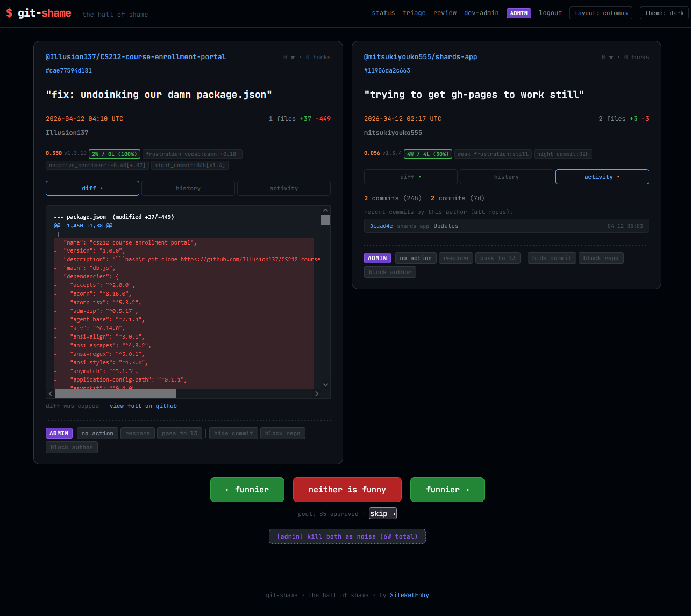This screenshot has height=616, width=691.
Task: Open the Illusion137 CS212 repo link
Action: coord(136,57)
